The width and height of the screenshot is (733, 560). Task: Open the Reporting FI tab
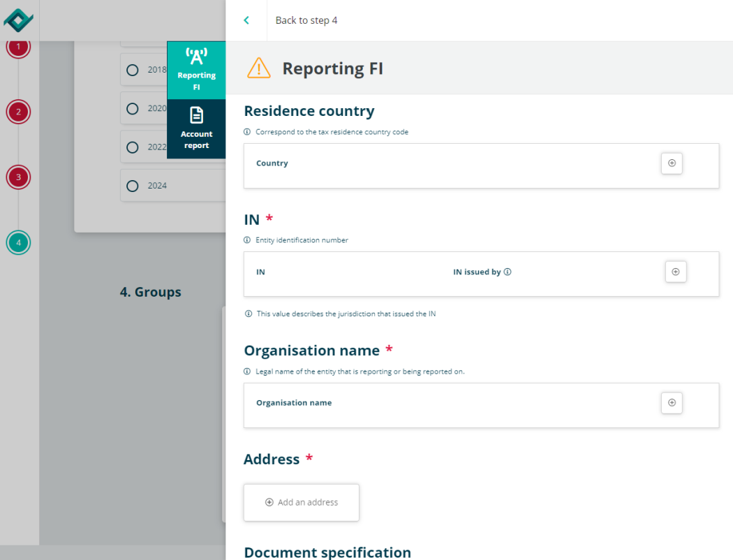point(196,70)
